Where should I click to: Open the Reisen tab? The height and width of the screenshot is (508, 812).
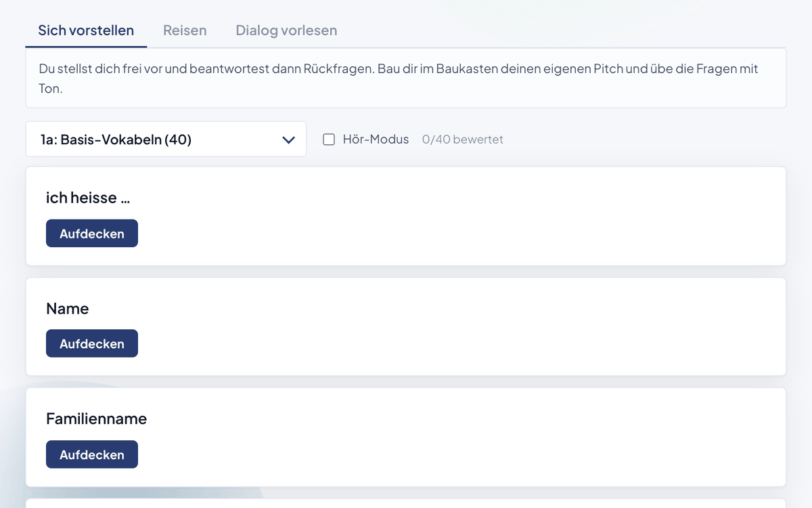coord(185,30)
